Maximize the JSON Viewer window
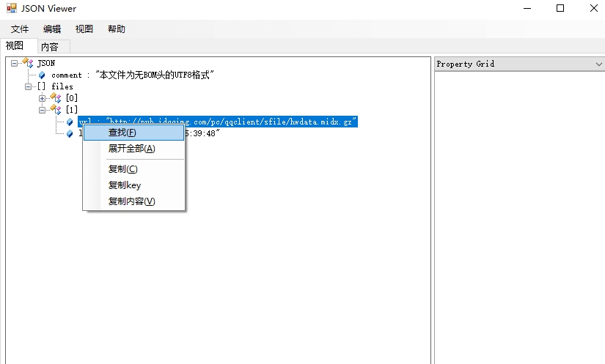The width and height of the screenshot is (605, 364). point(560,8)
